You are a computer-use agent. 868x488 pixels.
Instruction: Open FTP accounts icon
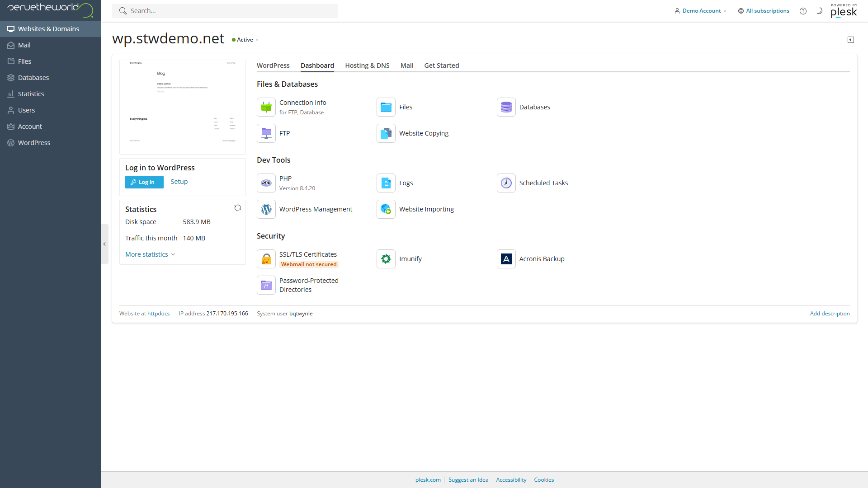click(266, 133)
